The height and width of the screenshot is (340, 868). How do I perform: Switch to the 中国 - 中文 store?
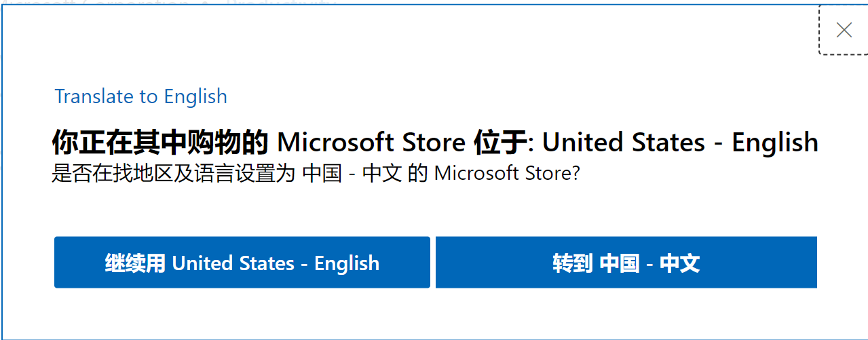coord(626,263)
